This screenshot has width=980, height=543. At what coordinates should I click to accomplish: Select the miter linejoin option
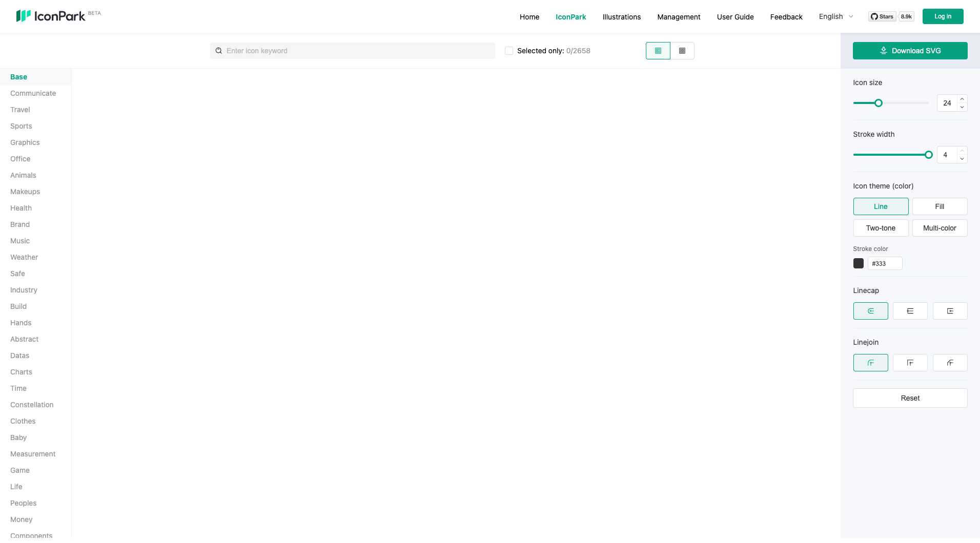[x=910, y=362]
